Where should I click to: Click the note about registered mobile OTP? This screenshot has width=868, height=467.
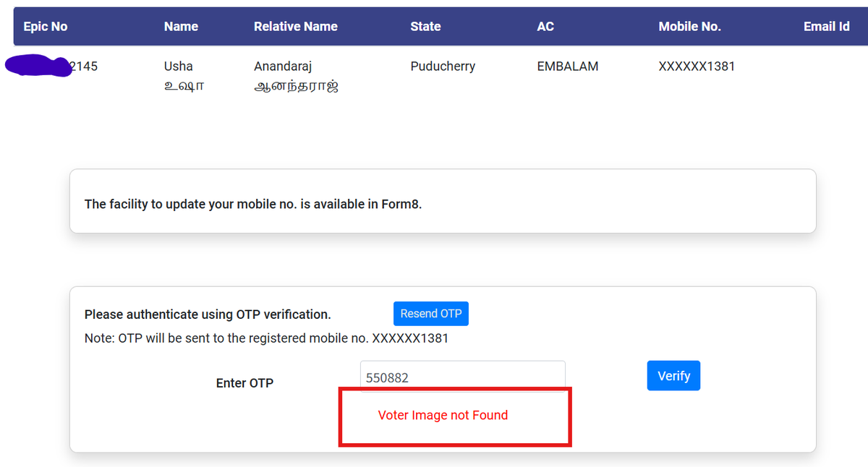tap(266, 338)
